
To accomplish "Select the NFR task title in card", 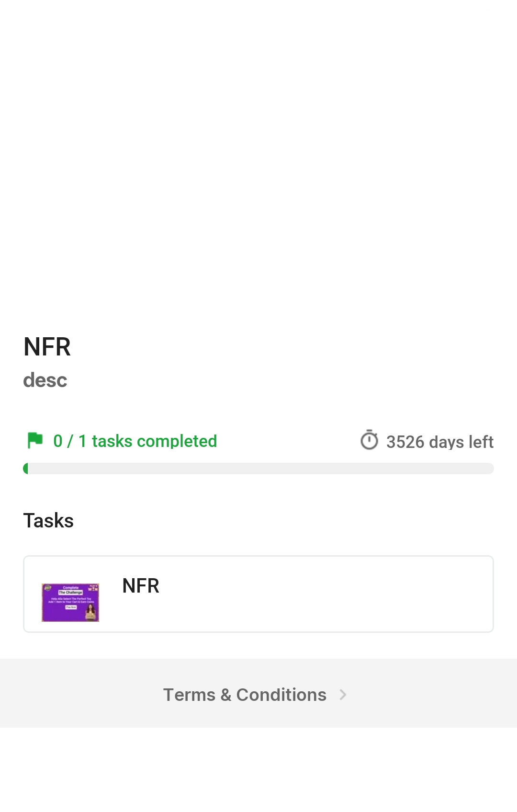I will (x=141, y=586).
